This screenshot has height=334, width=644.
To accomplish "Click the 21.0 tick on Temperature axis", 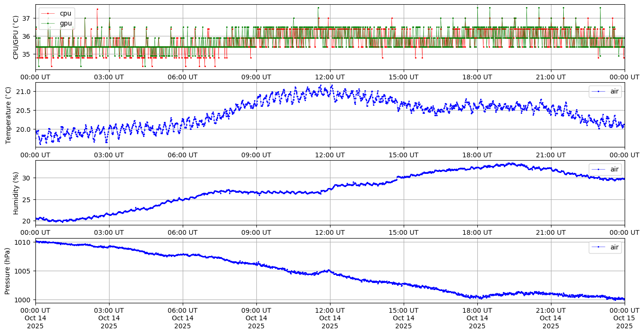I will 25,91.
